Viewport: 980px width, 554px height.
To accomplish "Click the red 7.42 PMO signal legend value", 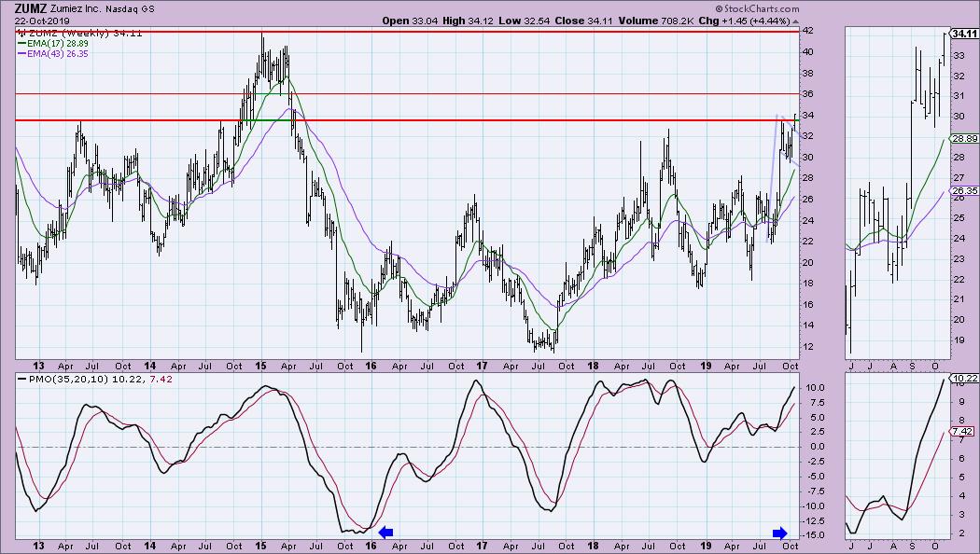I will [161, 379].
